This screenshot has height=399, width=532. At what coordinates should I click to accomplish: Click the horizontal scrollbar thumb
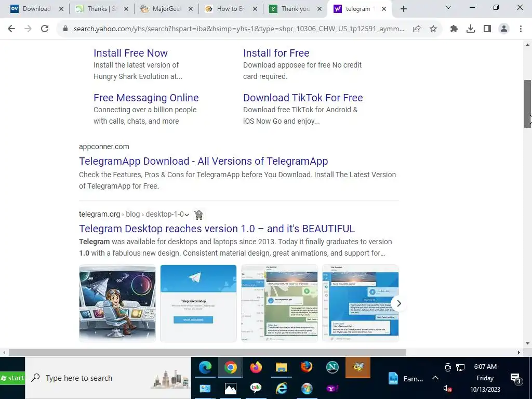point(207,353)
